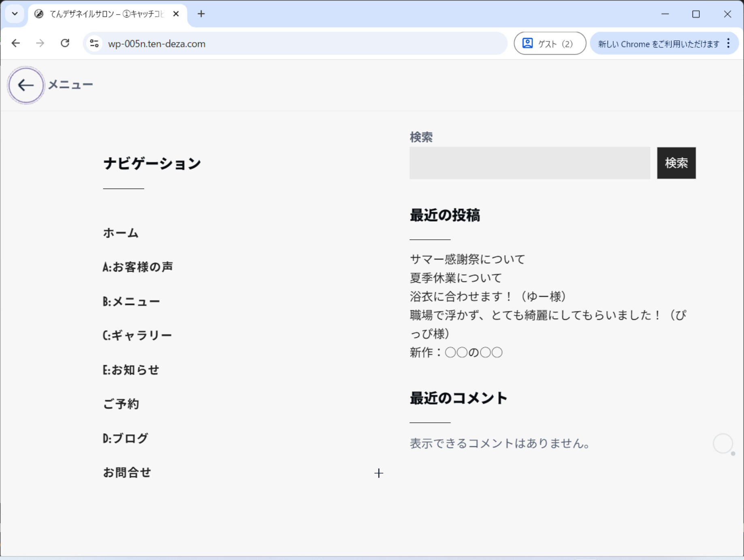Select the B:メニュー navigation item

(x=131, y=302)
